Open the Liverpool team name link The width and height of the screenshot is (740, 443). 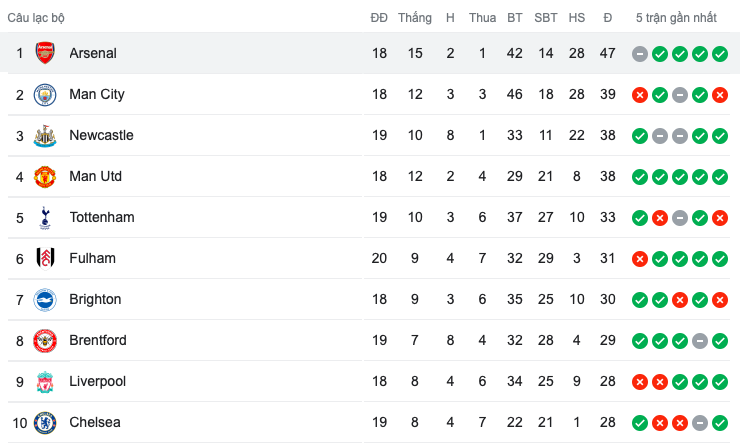click(96, 381)
